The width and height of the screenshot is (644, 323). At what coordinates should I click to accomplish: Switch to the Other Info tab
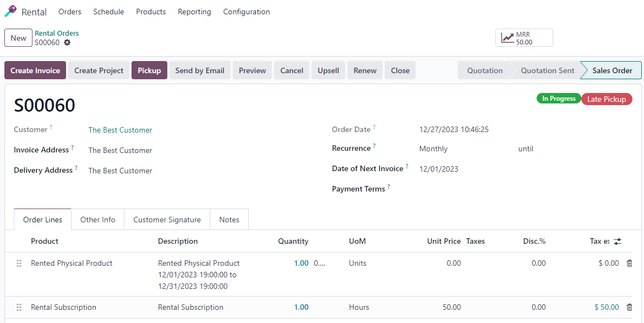pyautogui.click(x=98, y=220)
